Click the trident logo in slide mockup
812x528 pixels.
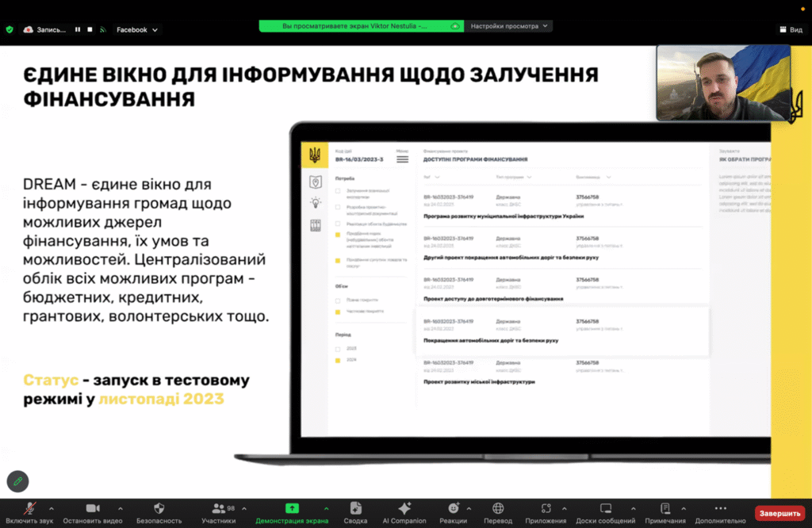click(314, 155)
